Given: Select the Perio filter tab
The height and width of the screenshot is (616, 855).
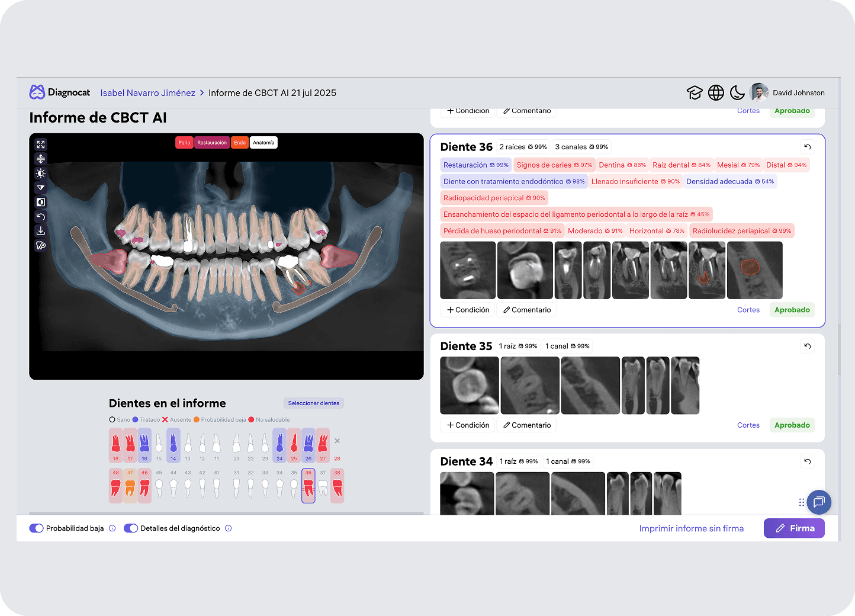Looking at the screenshot, I should 184,143.
